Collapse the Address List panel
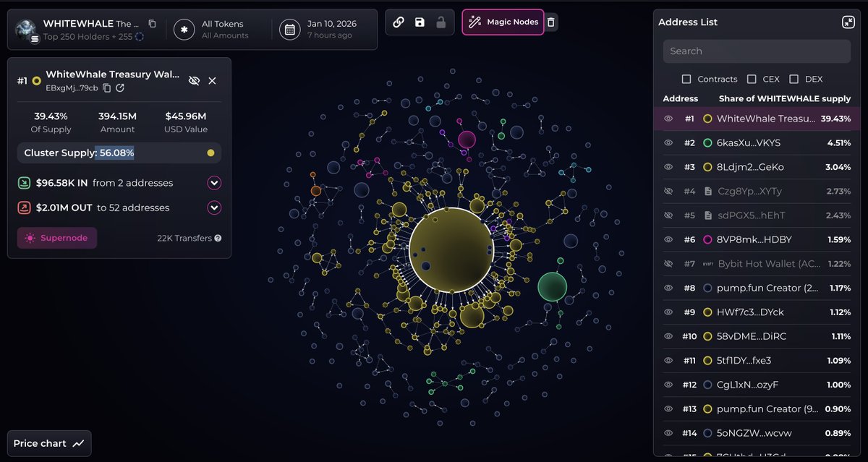Viewport: 868px width, 462px height. (848, 22)
